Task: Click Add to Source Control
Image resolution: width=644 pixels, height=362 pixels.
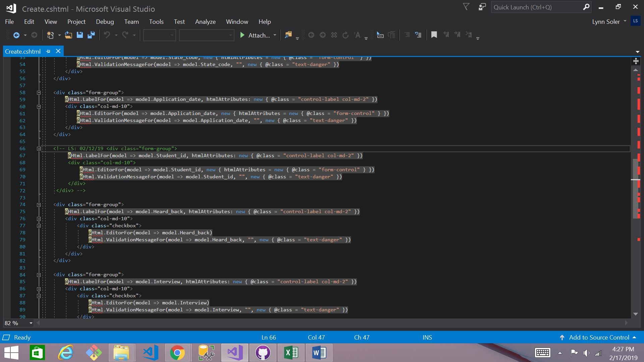Action: (x=599, y=338)
